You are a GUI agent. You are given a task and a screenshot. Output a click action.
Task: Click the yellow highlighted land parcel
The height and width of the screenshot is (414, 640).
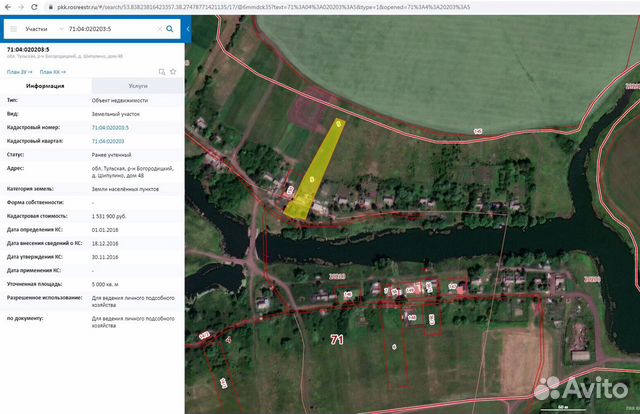click(318, 170)
